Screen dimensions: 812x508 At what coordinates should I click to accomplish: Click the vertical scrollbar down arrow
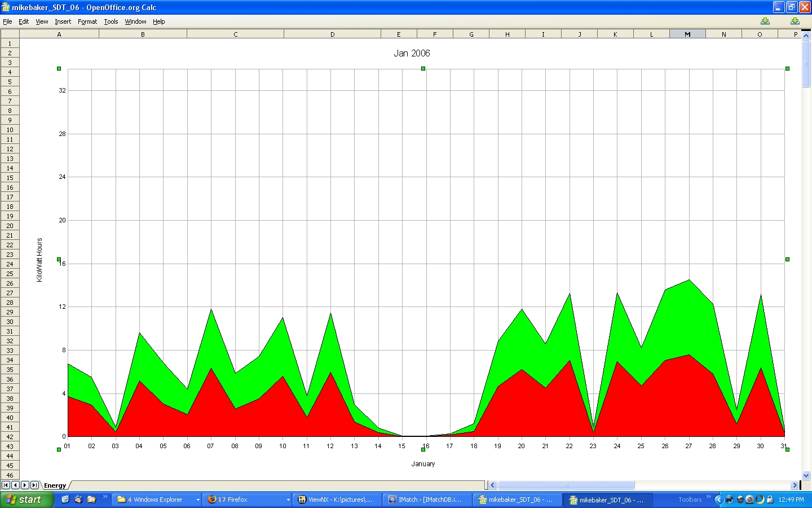pos(806,475)
